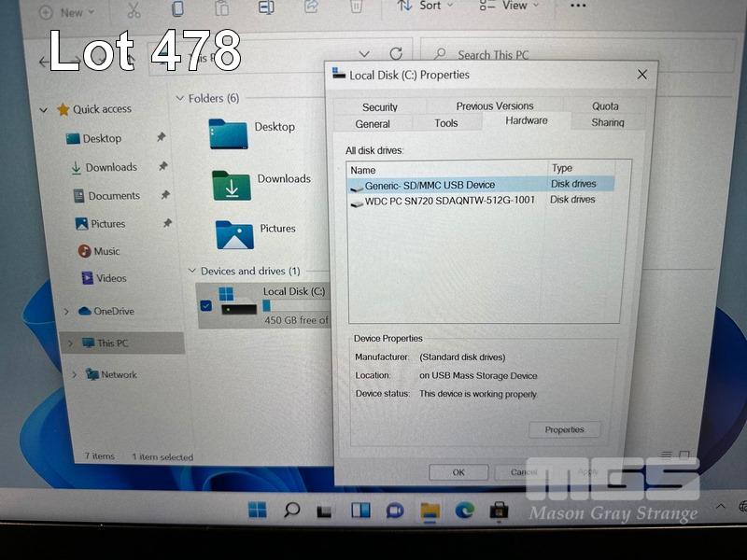This screenshot has width=747, height=560.
Task: Open taskbar Search magnifier
Action: [291, 510]
